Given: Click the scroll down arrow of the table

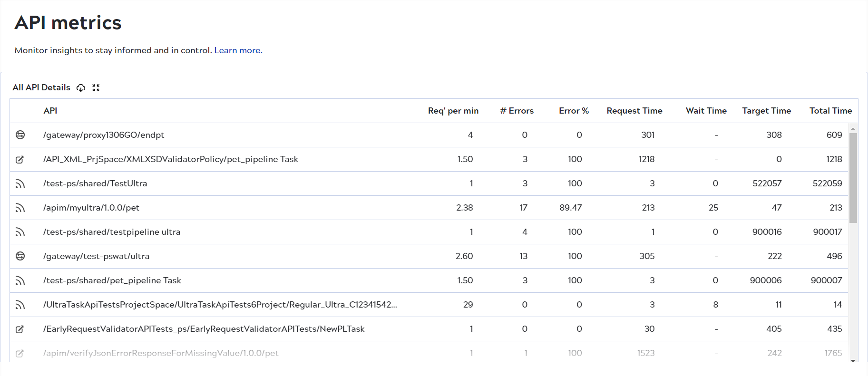Looking at the screenshot, I should coord(853,361).
